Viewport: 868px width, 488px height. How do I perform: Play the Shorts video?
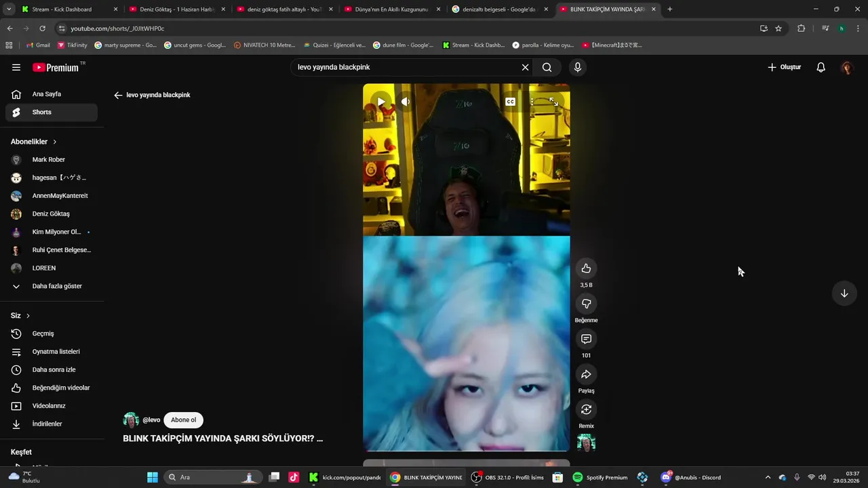[x=381, y=102]
